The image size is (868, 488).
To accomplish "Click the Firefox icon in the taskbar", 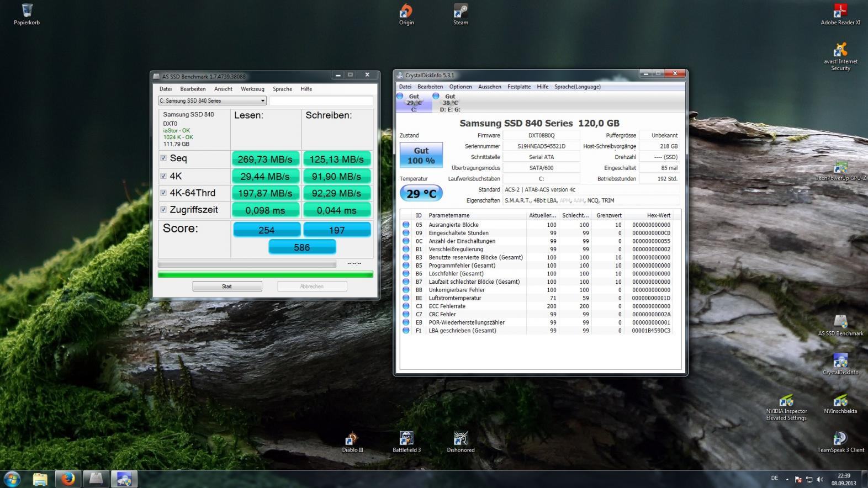I will click(x=68, y=479).
